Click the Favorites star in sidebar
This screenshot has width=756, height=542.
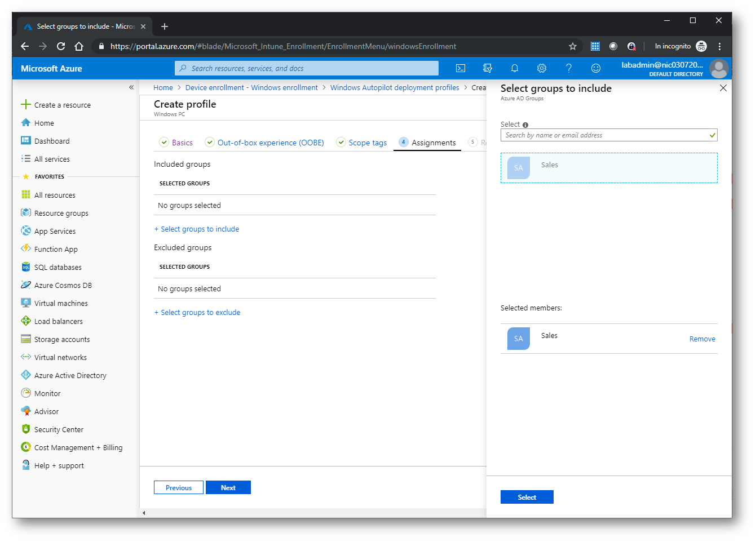click(x=25, y=176)
